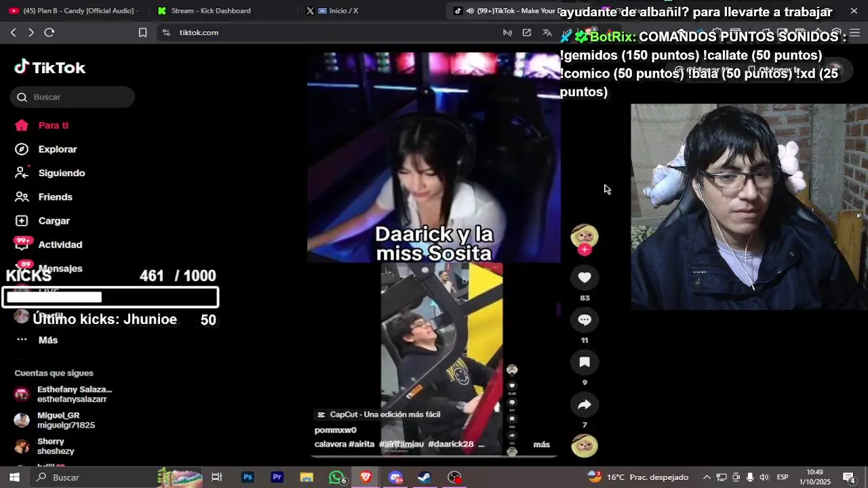Expand video caption with más
The width and height of the screenshot is (868, 488).
click(541, 444)
